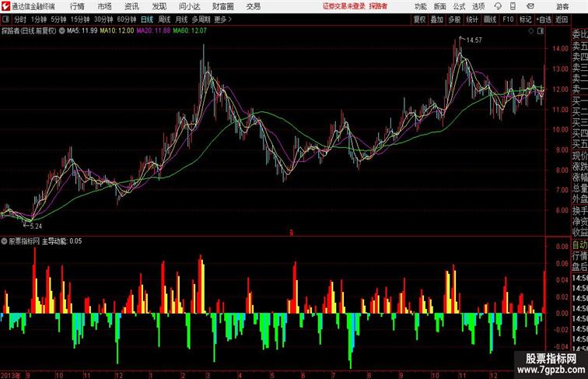The image size is (588, 379).
Task: Click the 主导动能: 0.05 indicator value
Action: coord(61,241)
